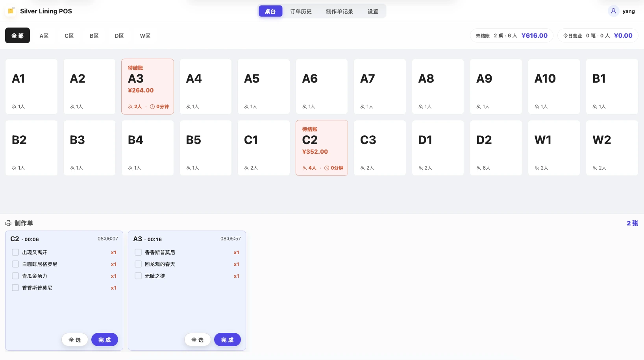Click the 今日营业 ¥0.00 summary
Image resolution: width=644 pixels, height=360 pixels.
tap(598, 35)
